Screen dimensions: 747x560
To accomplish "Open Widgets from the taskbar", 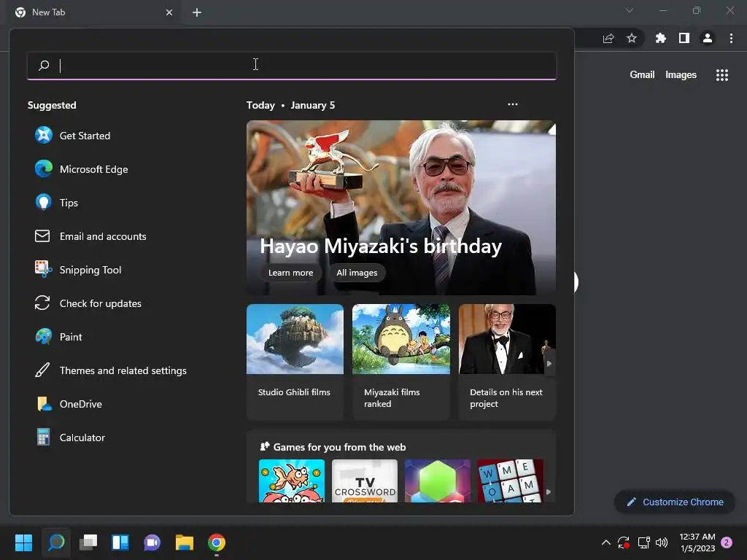I will click(x=120, y=542).
